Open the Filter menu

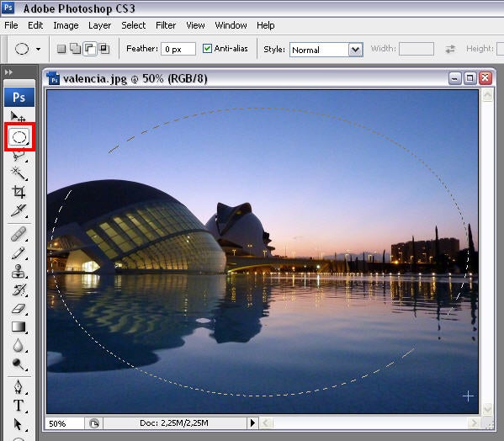166,25
